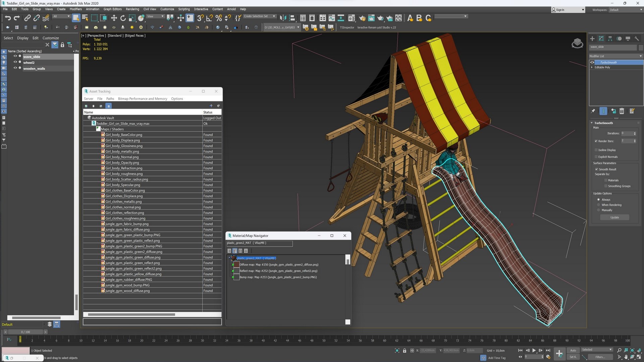This screenshot has width=644, height=362.
Task: Open Bitmap Performance and Memory menu
Action: point(143,99)
